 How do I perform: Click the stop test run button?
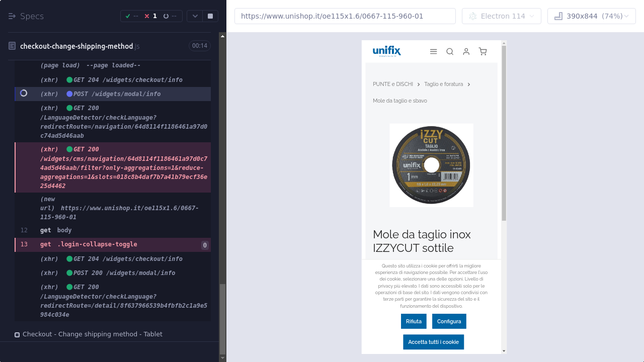pos(210,16)
